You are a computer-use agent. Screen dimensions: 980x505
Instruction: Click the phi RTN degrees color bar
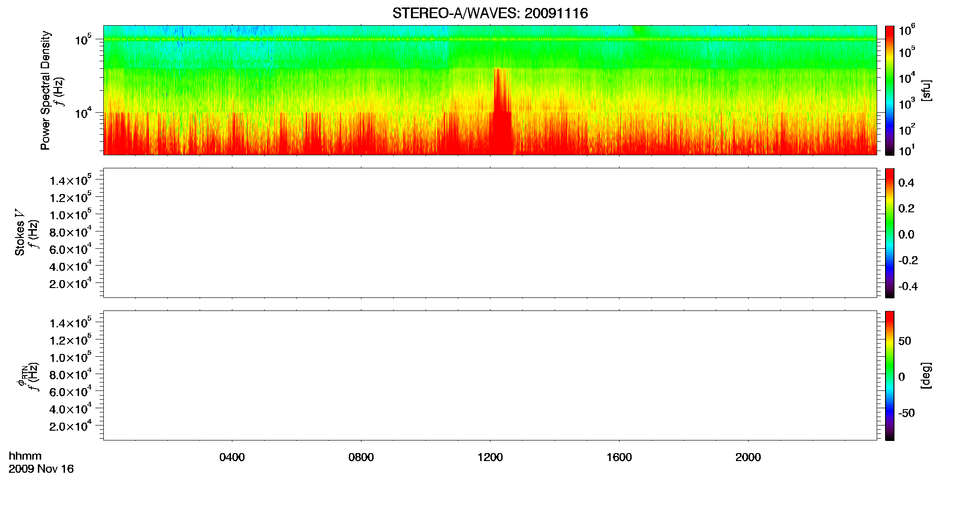point(890,375)
